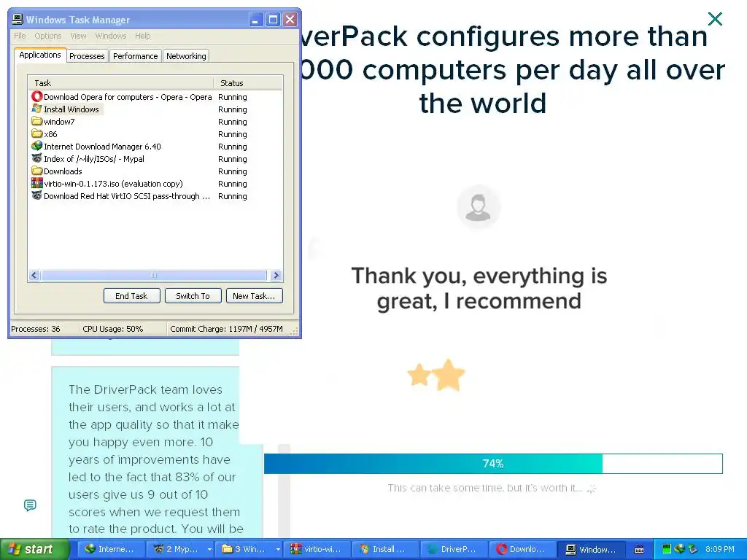Click the 74% DriverPack progress bar
The image size is (747, 560).
click(x=493, y=463)
